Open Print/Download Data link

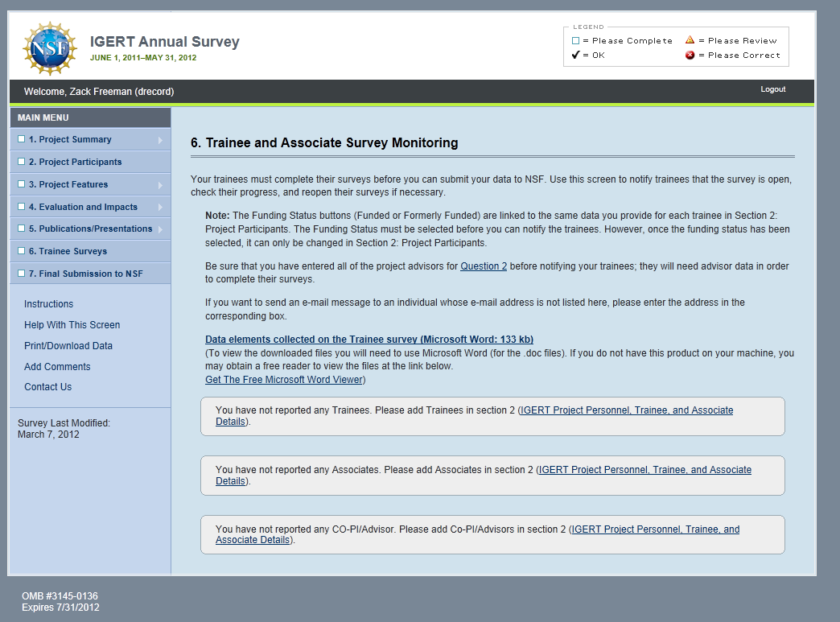coord(68,345)
